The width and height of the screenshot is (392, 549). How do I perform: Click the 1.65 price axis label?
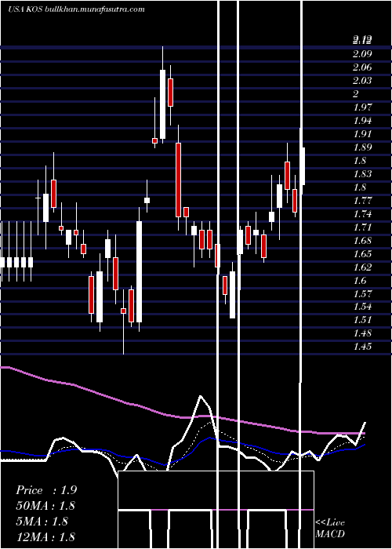click(362, 253)
